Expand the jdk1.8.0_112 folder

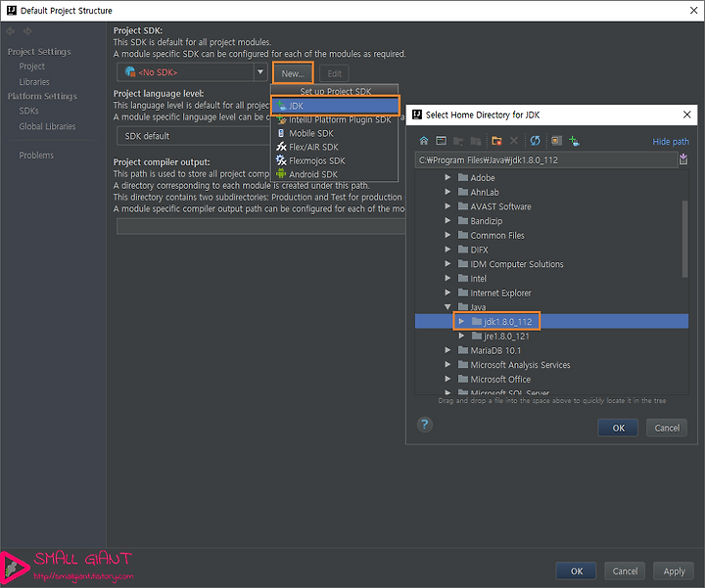point(461,321)
